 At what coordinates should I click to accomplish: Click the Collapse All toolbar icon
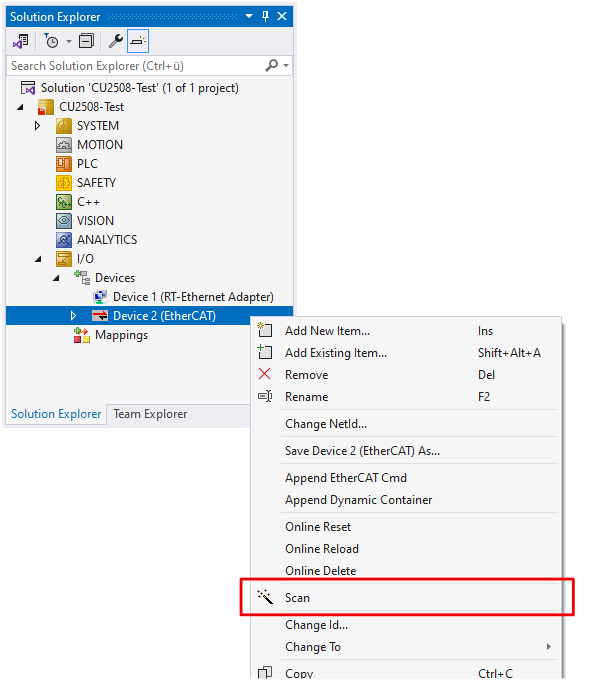pyautogui.click(x=86, y=41)
